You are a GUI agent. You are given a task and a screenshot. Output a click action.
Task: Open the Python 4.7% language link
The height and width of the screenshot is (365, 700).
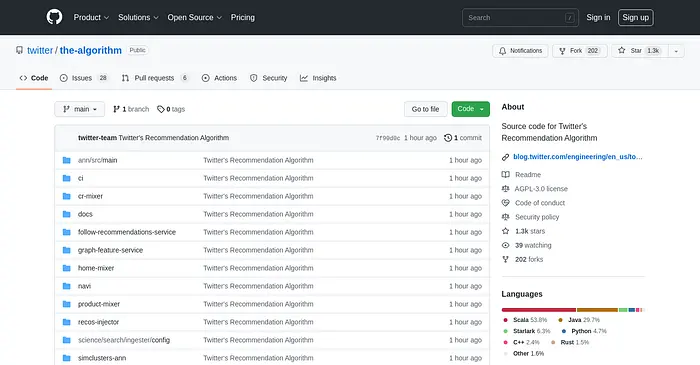(584, 331)
